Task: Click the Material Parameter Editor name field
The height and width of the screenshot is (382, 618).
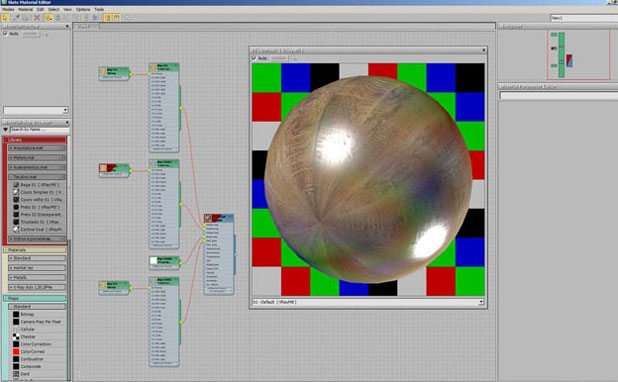Action: pyautogui.click(x=558, y=95)
